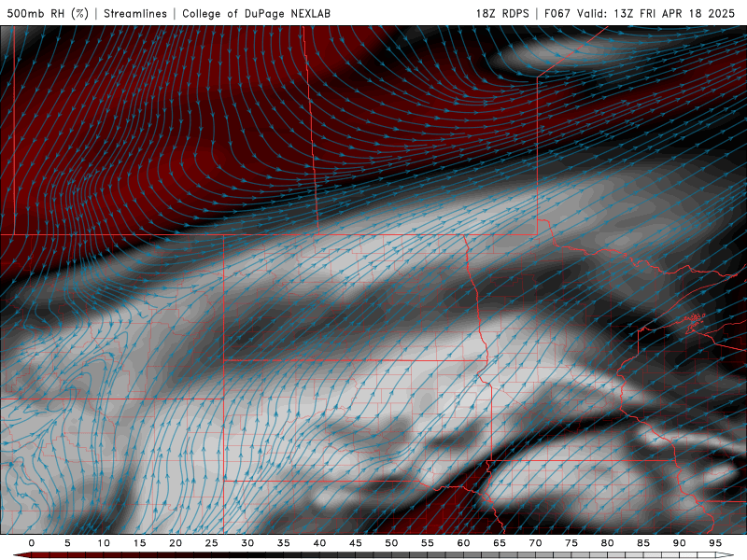Viewport: 747px width, 560px height.
Task: Select the 90 label on the colorbar
Action: (x=679, y=543)
